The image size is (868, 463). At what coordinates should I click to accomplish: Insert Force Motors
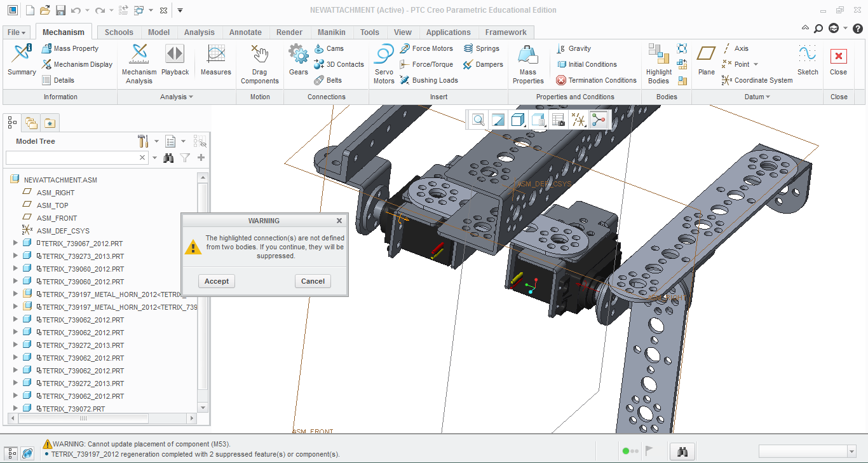[x=426, y=48]
